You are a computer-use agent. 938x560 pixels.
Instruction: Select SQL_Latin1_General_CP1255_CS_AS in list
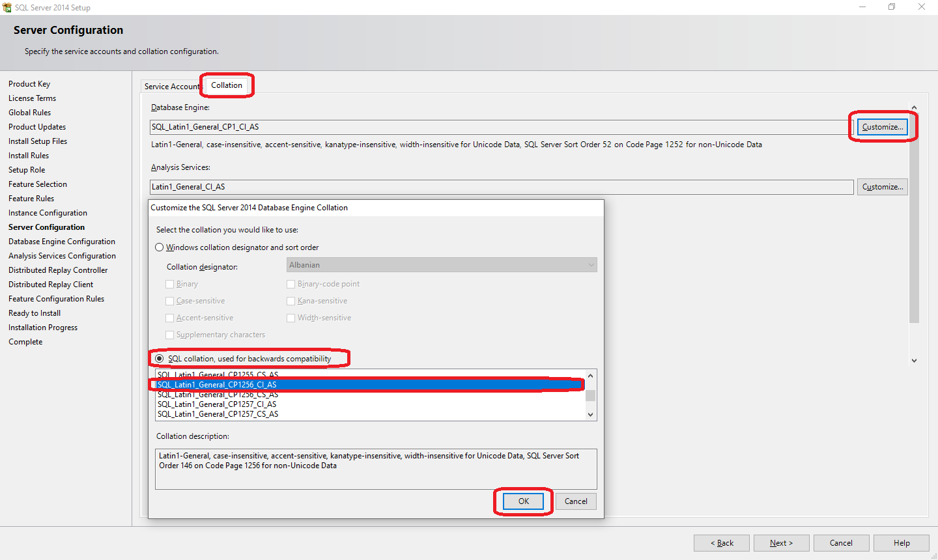[371, 374]
